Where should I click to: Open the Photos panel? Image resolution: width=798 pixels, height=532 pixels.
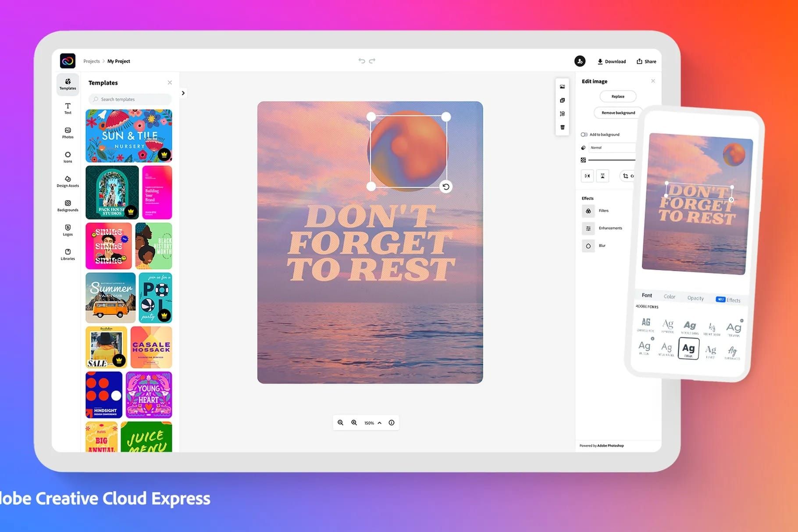68,133
